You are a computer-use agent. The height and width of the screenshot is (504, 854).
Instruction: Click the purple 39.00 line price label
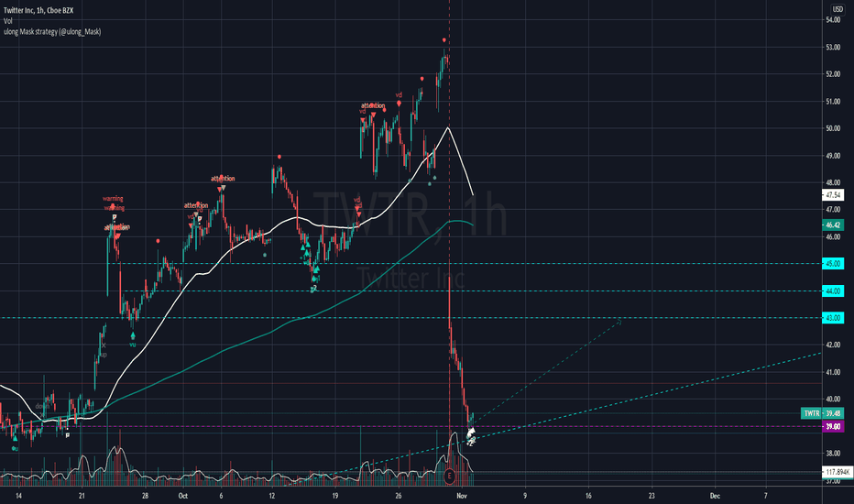[x=833, y=427]
